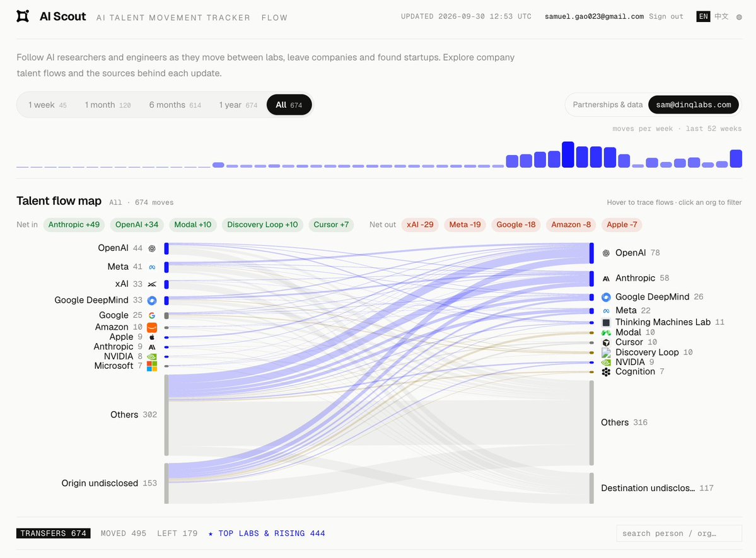
Task: Click the xAI -29 net-out chip
Action: pyautogui.click(x=420, y=224)
